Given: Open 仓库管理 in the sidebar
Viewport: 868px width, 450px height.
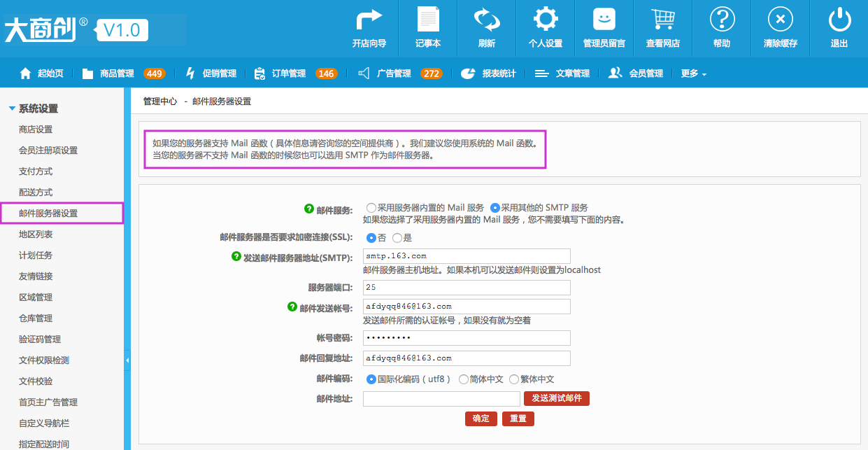Looking at the screenshot, I should click(x=36, y=318).
